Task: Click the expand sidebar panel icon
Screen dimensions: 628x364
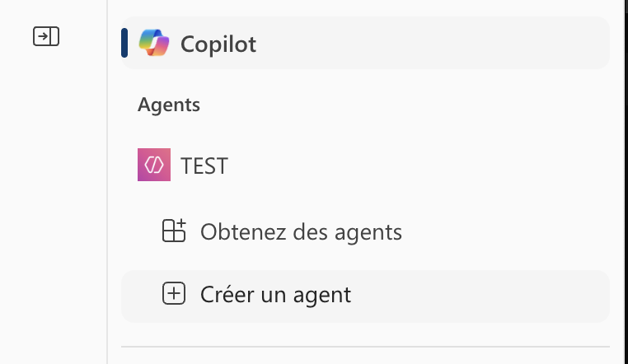Action: tap(46, 37)
